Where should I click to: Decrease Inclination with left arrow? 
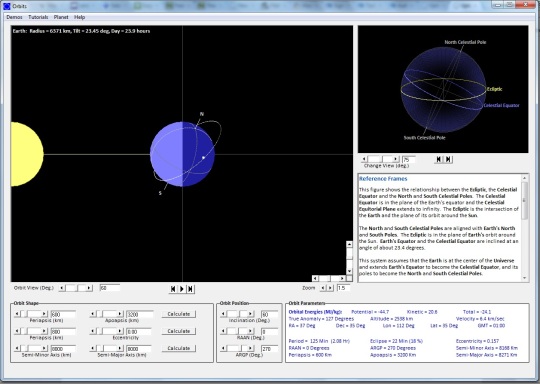[223, 314]
